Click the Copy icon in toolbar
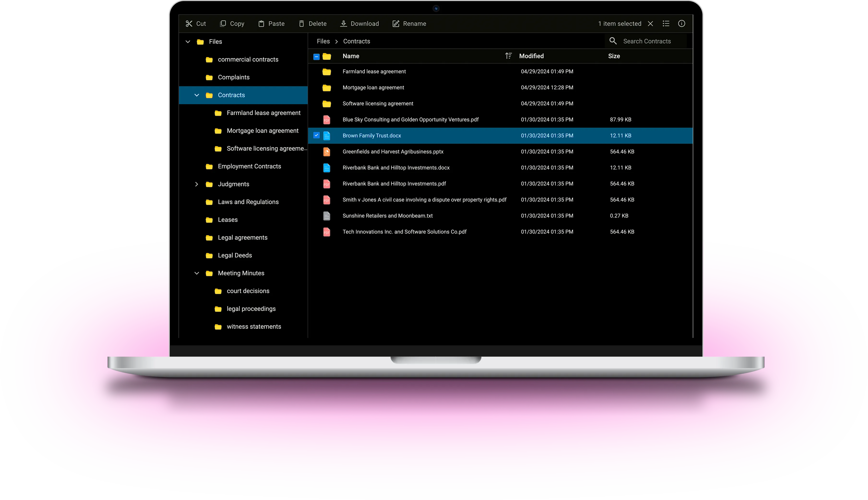 [x=223, y=24]
